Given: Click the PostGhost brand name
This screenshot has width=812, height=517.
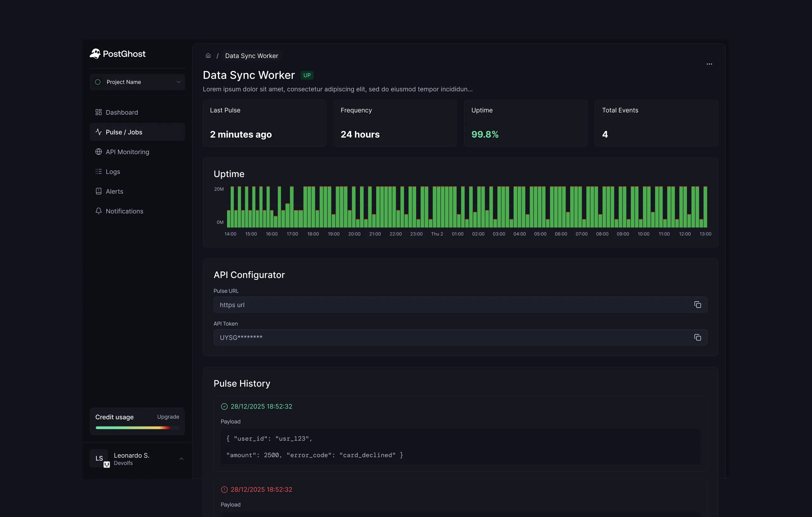Looking at the screenshot, I should [x=124, y=54].
